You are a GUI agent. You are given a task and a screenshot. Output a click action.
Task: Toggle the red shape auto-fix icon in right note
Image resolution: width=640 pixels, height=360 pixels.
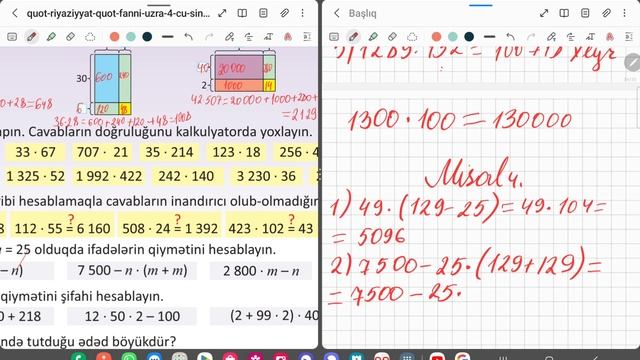pos(610,37)
